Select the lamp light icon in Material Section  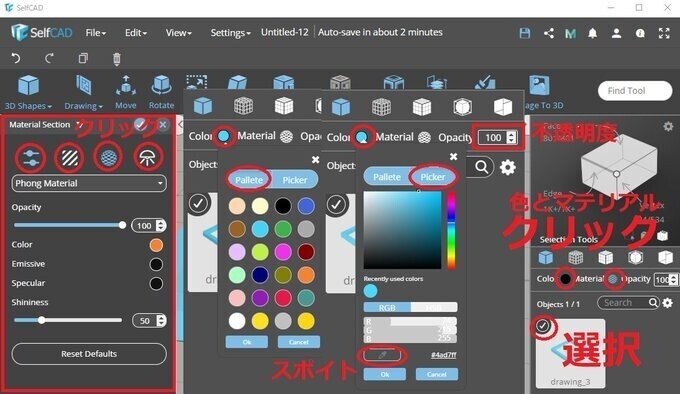pos(147,157)
